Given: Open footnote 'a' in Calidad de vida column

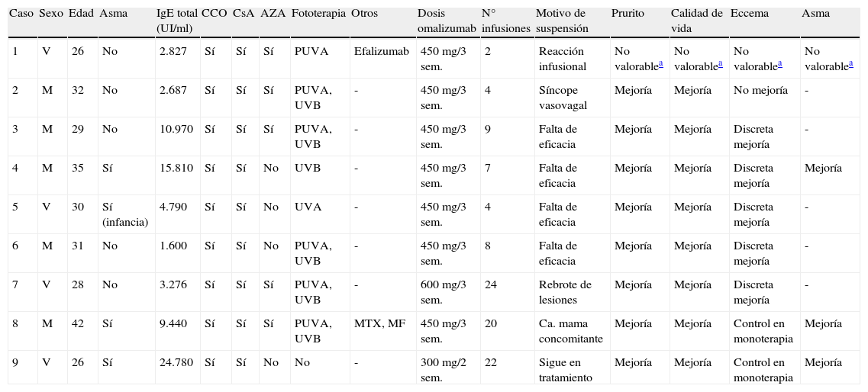Looking at the screenshot, I should click(x=720, y=64).
